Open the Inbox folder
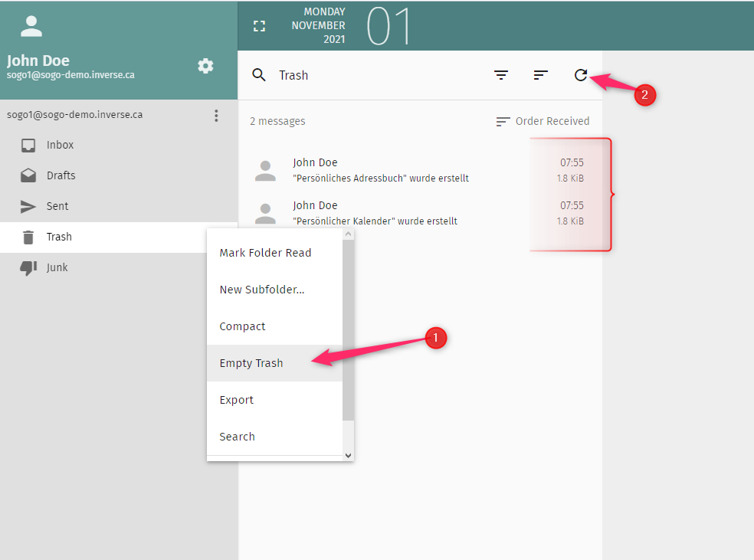Screen dimensions: 754x560 click(60, 145)
